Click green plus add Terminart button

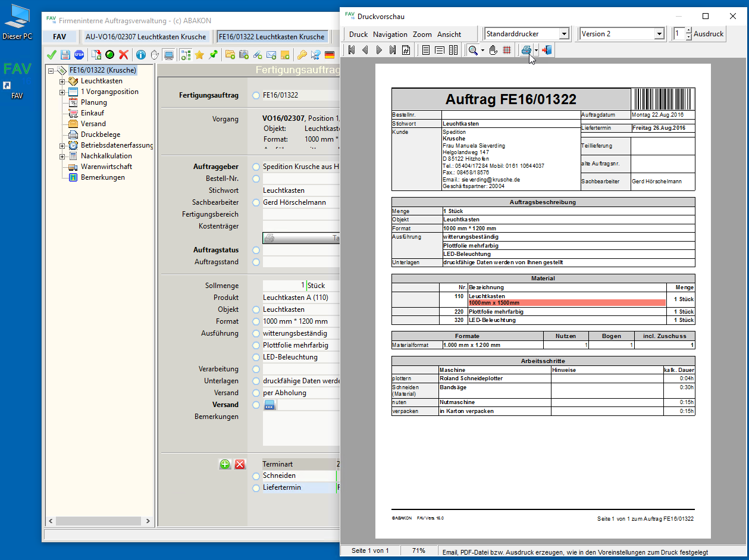click(x=225, y=464)
